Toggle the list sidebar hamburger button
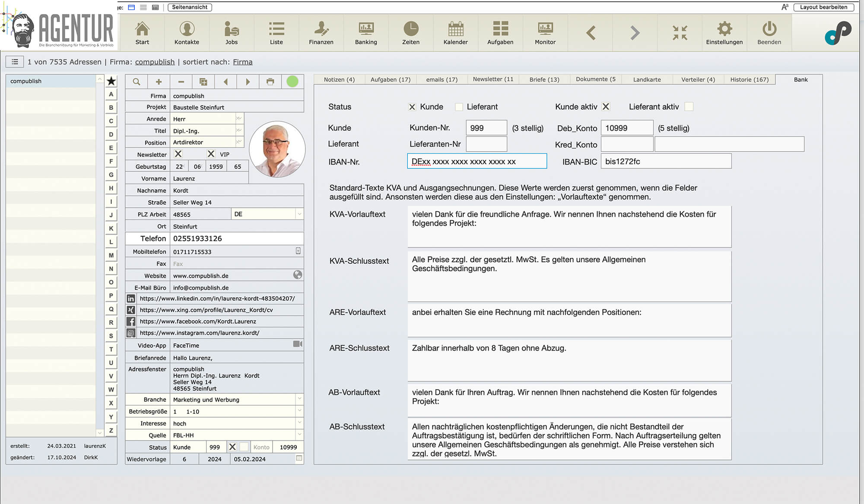 [15, 62]
